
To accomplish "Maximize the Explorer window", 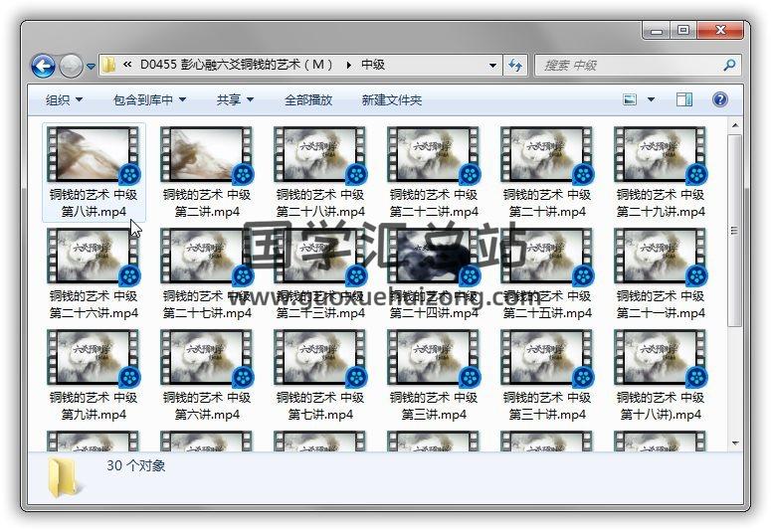I will pyautogui.click(x=683, y=31).
